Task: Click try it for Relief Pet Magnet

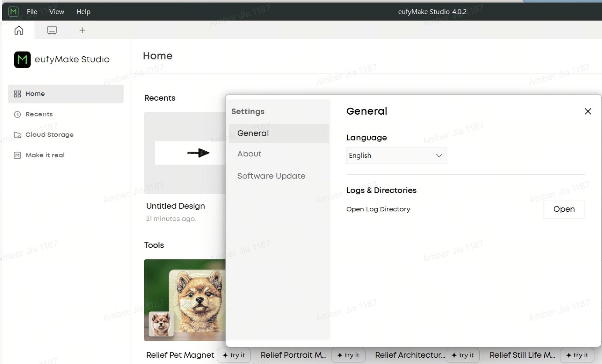Action: pos(234,355)
